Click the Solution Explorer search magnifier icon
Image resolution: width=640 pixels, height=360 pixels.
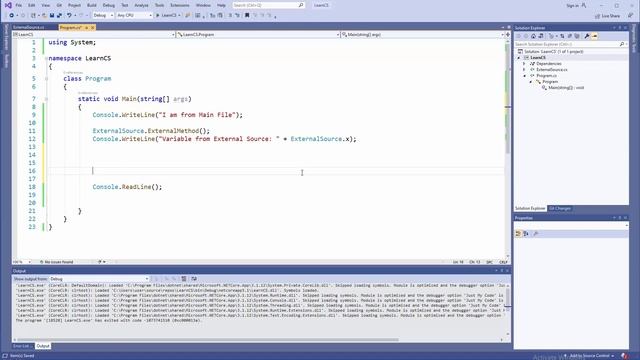coord(622,44)
